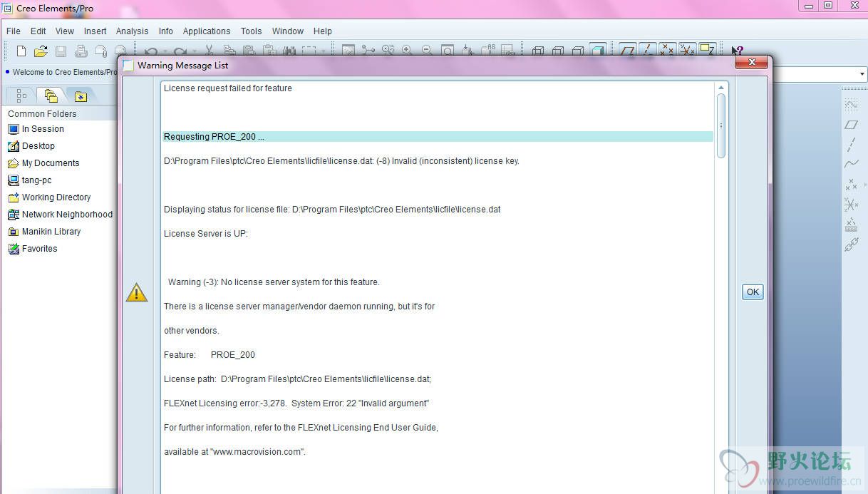Open the Insert menu
Image resolution: width=868 pixels, height=494 pixels.
tap(95, 31)
